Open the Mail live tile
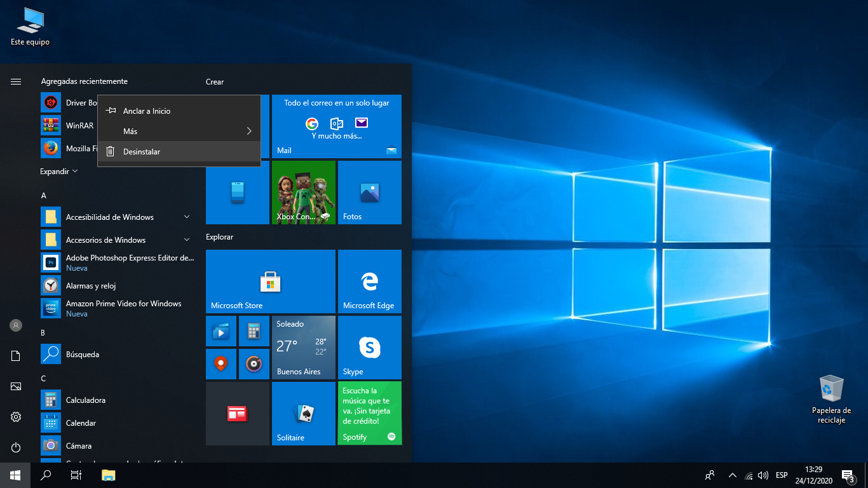The image size is (868, 488). pos(337,126)
